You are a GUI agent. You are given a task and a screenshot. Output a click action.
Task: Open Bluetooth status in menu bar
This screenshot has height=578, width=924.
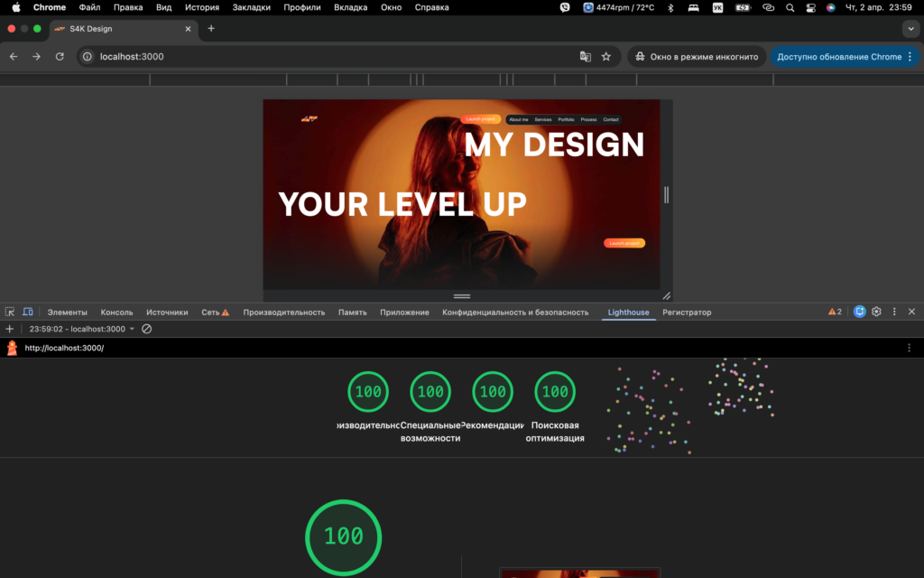click(x=670, y=7)
